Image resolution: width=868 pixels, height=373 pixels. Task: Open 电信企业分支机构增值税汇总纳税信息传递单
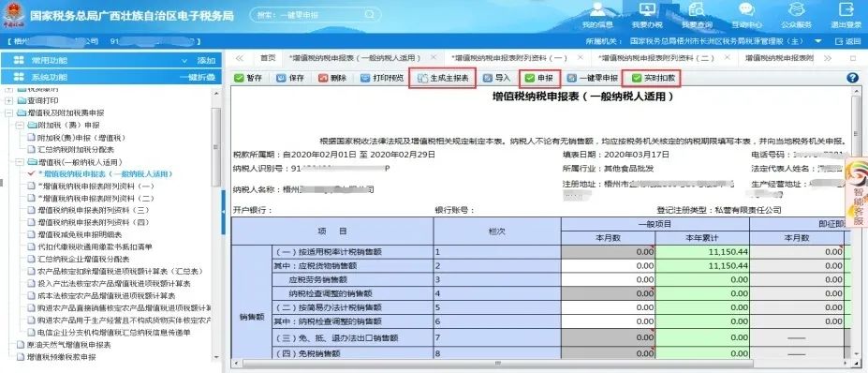click(113, 333)
